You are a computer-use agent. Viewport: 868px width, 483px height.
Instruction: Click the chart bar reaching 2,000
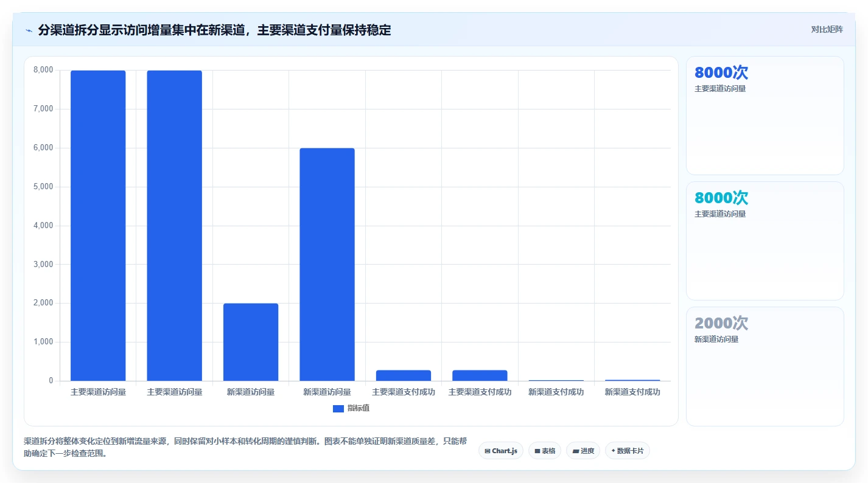pyautogui.click(x=251, y=342)
